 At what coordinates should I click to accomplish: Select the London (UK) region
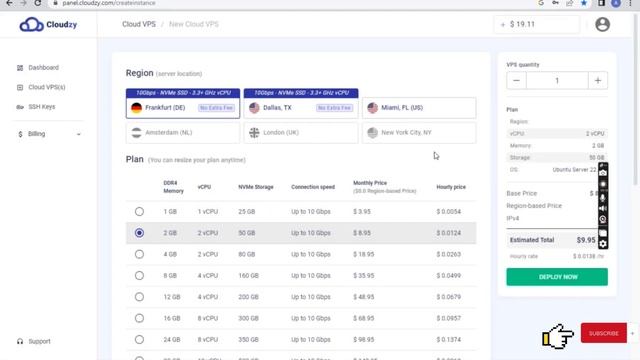[301, 133]
